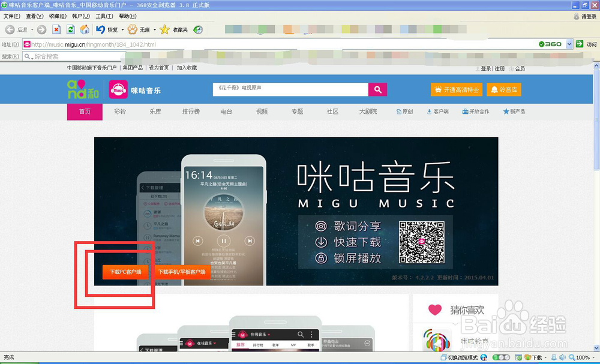Click the Stop loading icon

(56, 29)
